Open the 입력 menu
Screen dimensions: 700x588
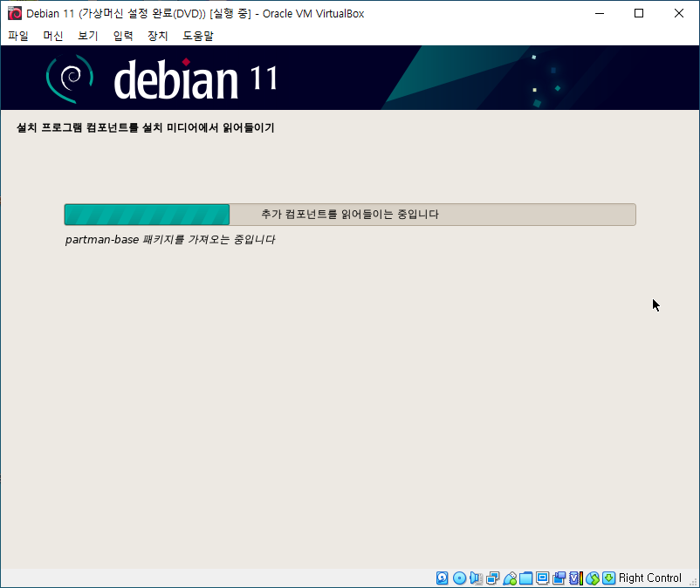coord(123,36)
